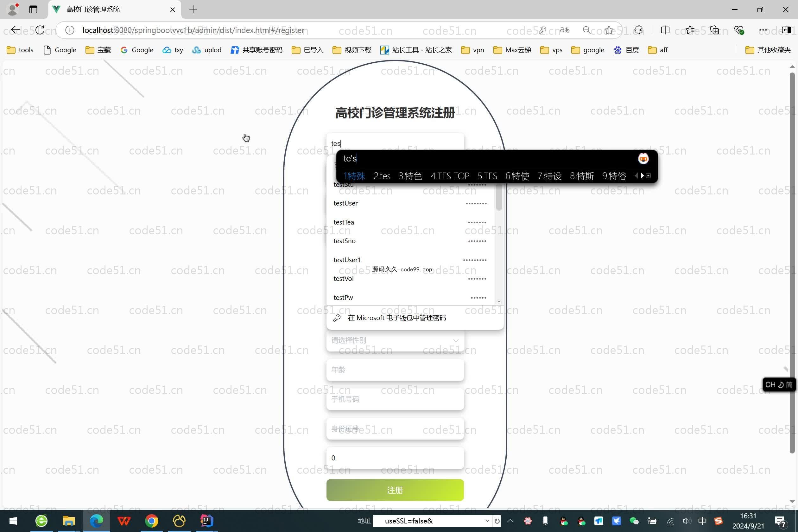
Task: Click the page vertical scrollbar thumb
Action: [x=792, y=263]
